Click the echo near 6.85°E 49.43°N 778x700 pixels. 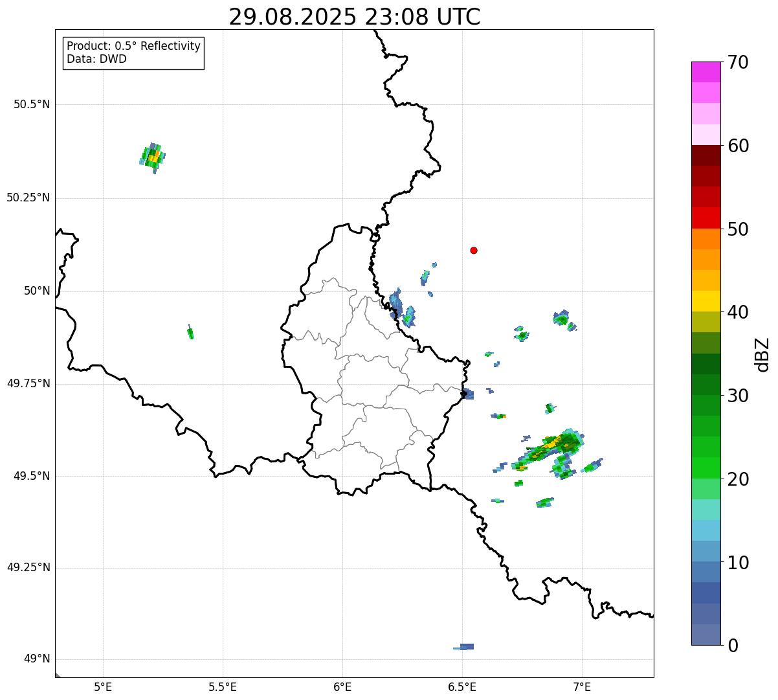545,502
